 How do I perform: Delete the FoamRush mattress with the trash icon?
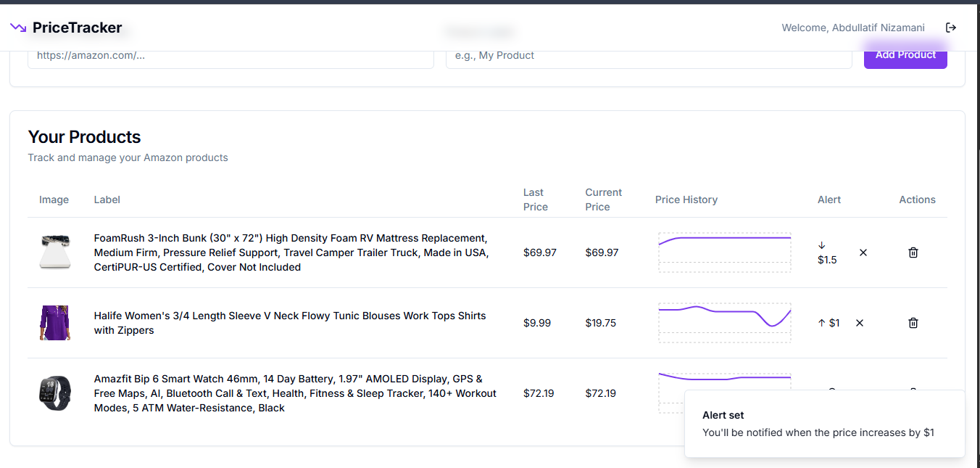point(913,252)
